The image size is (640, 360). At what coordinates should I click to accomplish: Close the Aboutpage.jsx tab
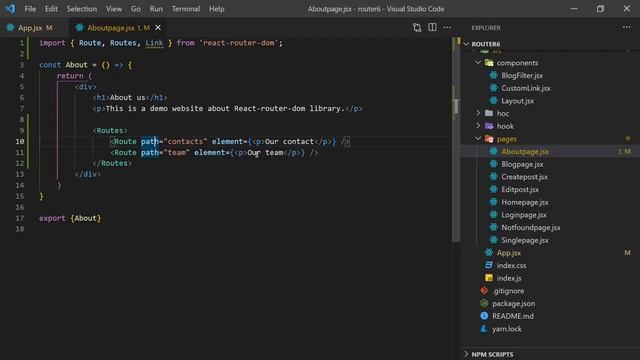[x=158, y=27]
